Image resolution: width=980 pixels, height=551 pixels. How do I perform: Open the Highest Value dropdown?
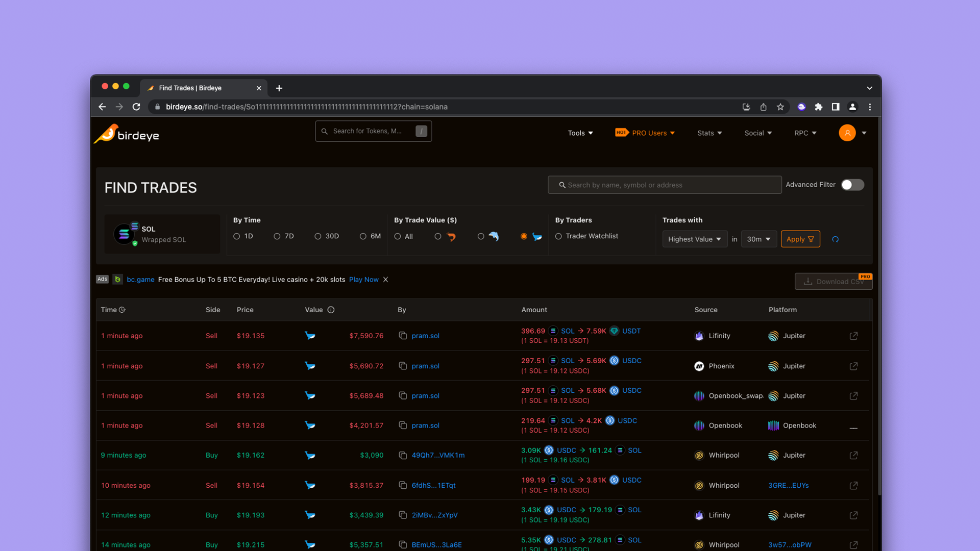(694, 239)
